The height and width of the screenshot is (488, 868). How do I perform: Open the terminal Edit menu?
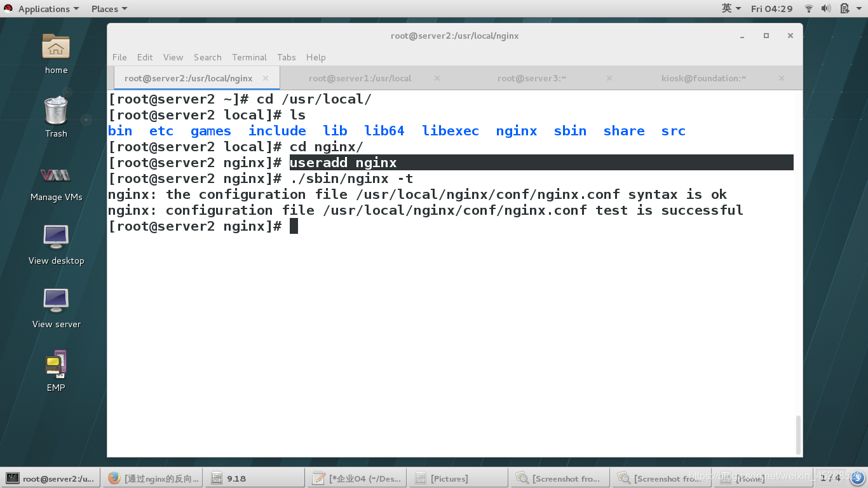point(145,57)
